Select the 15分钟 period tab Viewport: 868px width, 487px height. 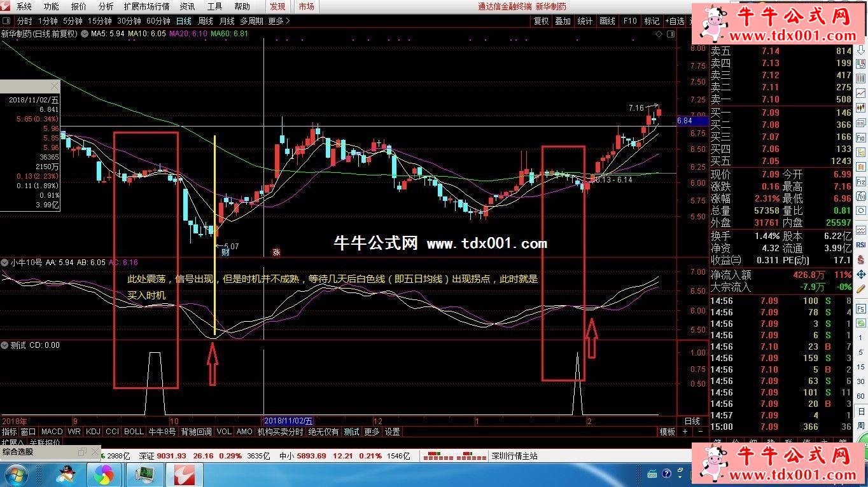100,21
